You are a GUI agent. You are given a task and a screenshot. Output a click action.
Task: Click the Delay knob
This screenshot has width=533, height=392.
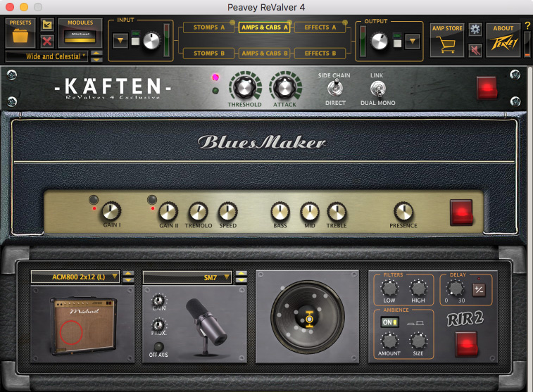[456, 289]
